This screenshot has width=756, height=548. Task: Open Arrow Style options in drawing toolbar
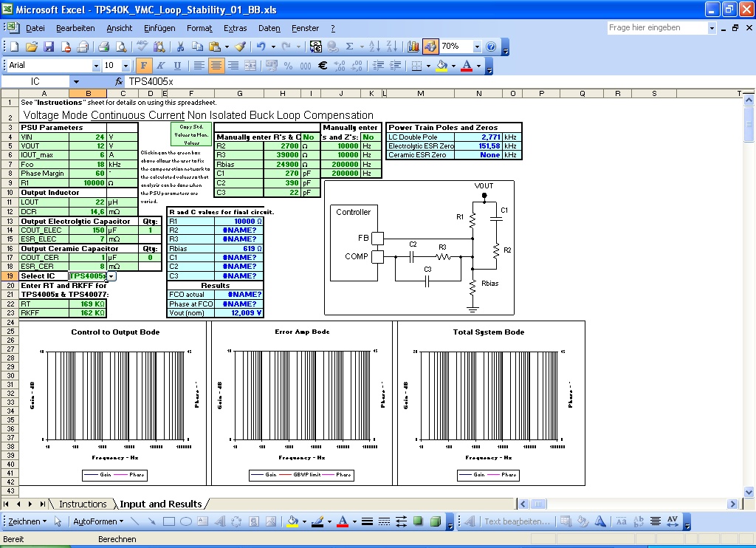(x=401, y=521)
